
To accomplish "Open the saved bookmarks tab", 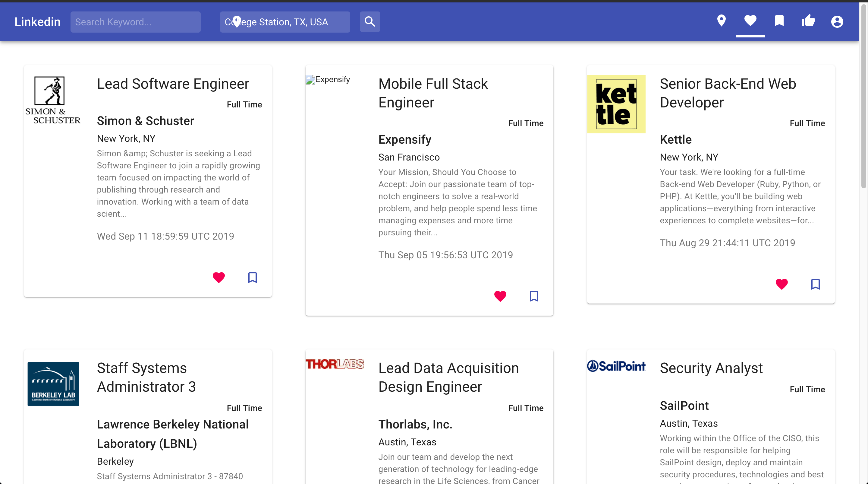I will click(779, 21).
